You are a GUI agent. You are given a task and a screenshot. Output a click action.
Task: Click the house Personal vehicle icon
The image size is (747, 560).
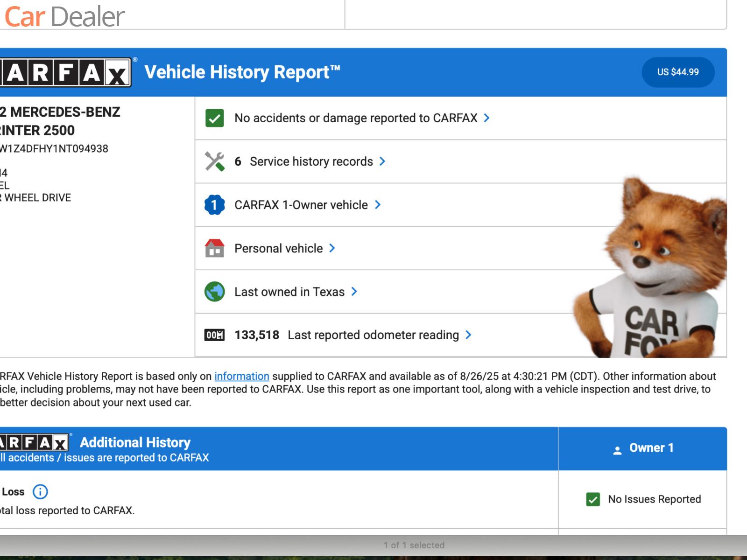point(214,248)
